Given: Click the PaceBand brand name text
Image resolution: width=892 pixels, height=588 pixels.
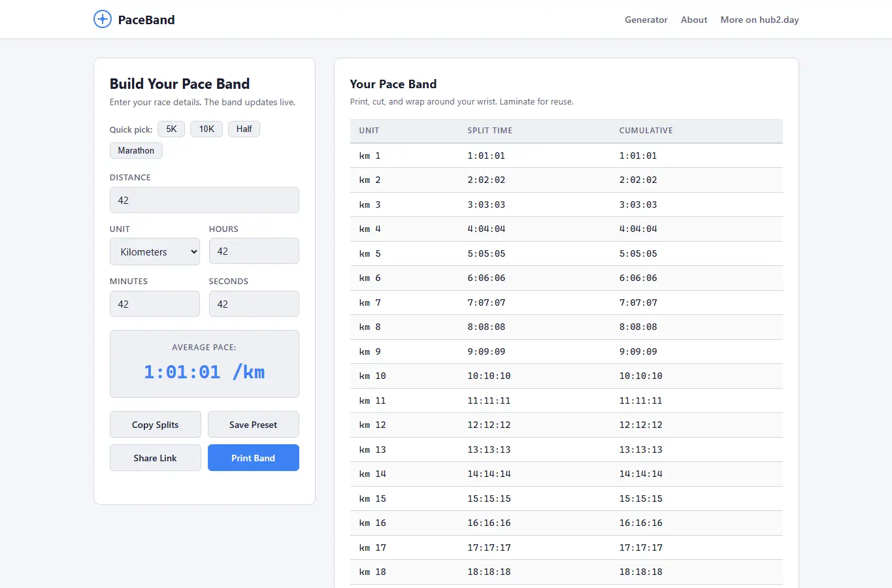Looking at the screenshot, I should (146, 20).
